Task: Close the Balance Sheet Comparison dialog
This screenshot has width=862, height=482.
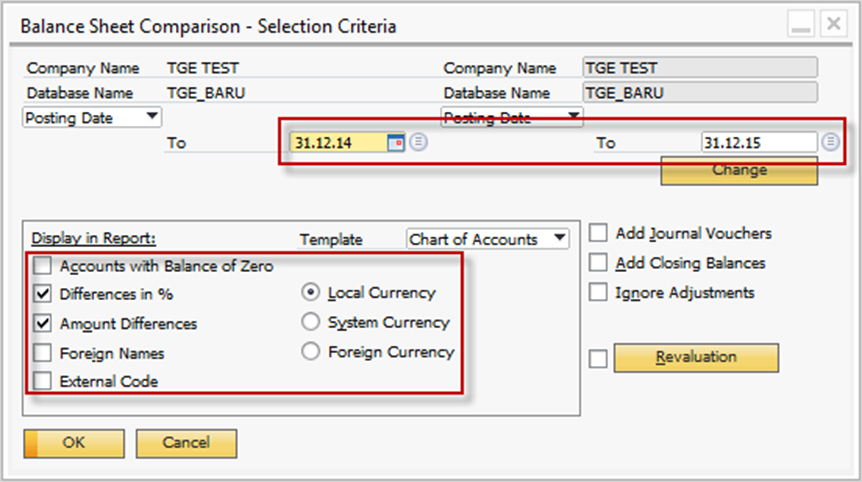Action: [833, 24]
